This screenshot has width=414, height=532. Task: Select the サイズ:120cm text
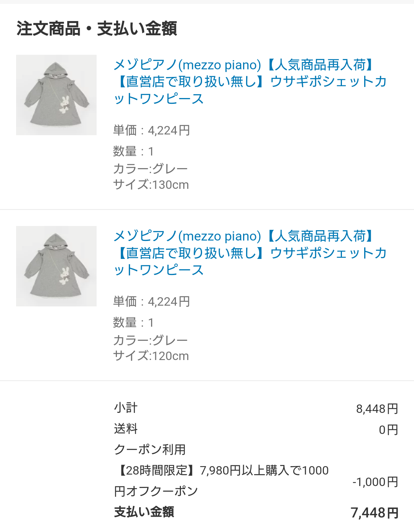(x=151, y=356)
